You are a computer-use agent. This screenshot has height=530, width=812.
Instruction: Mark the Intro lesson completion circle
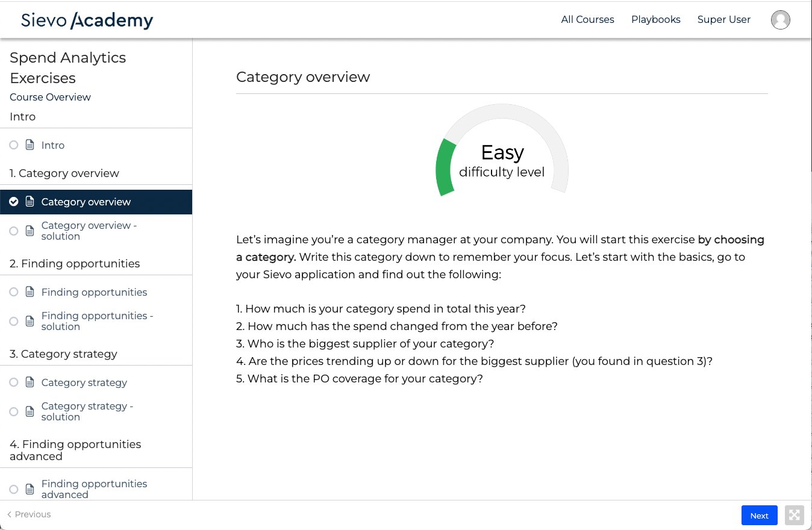click(x=14, y=145)
